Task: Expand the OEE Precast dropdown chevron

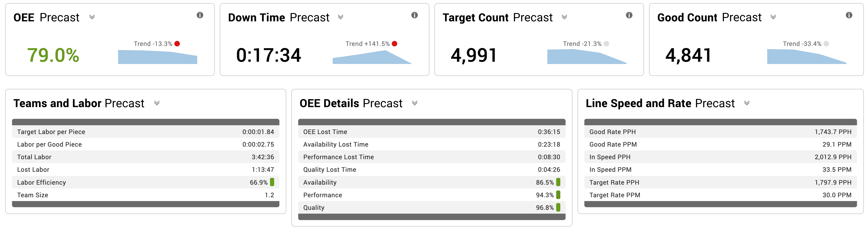Action: (x=92, y=17)
